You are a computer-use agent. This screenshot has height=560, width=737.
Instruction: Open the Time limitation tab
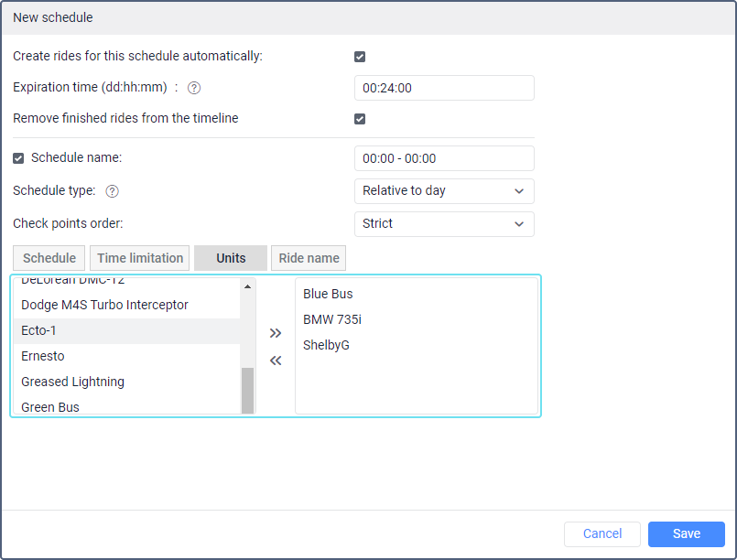(x=141, y=258)
